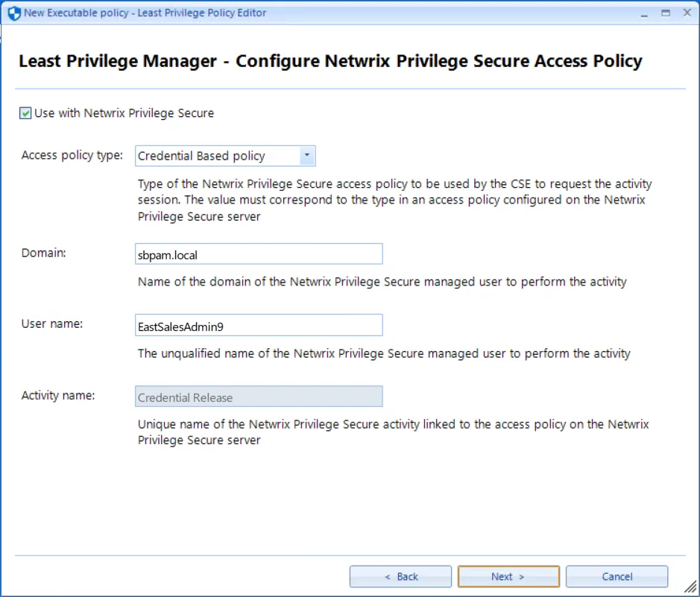Toggle Use with Netwrix Privilege Secure checkbox
Image resolution: width=700 pixels, height=597 pixels.
(25, 113)
